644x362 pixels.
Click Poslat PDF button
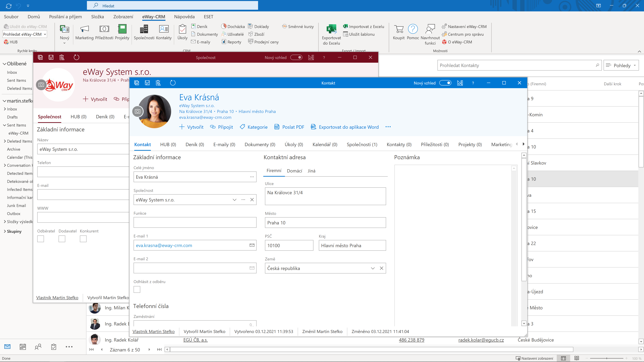click(289, 127)
